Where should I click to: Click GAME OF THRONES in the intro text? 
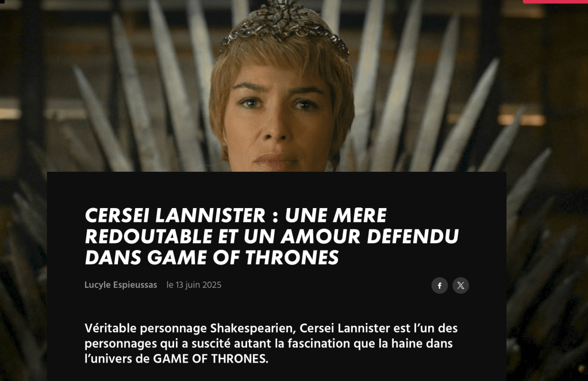(x=211, y=359)
